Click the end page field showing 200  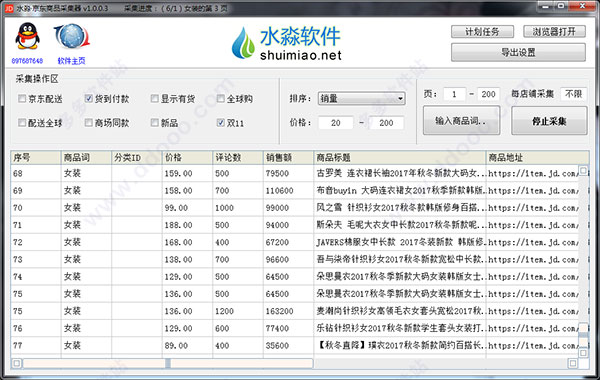click(x=488, y=94)
